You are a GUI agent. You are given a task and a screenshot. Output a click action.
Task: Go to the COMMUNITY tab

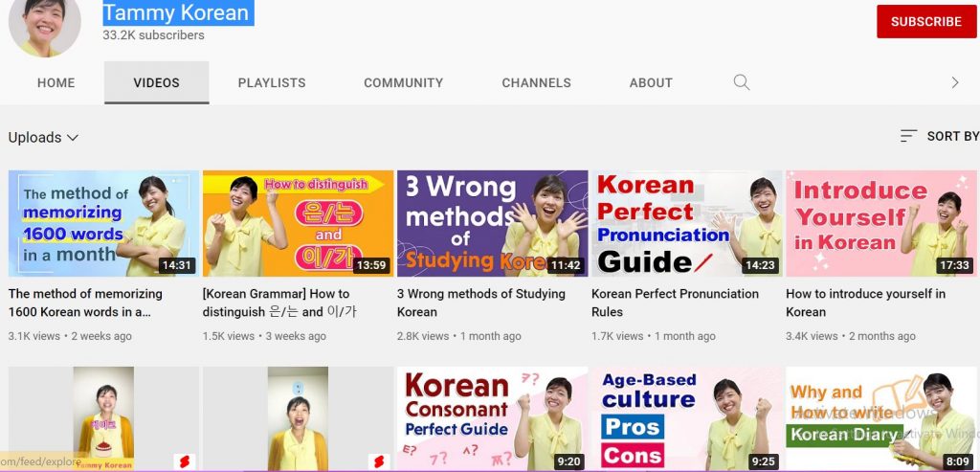404,82
